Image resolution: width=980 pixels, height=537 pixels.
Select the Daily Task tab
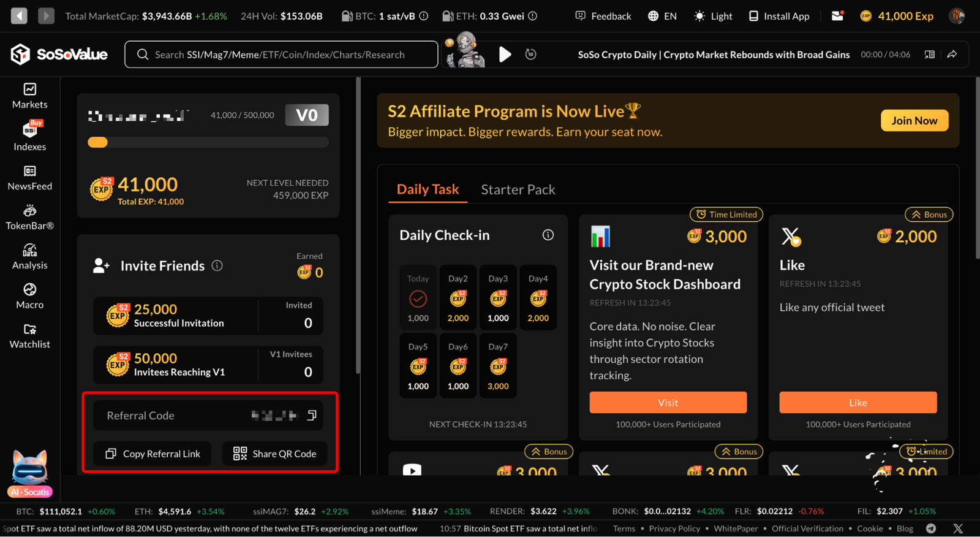pos(428,189)
